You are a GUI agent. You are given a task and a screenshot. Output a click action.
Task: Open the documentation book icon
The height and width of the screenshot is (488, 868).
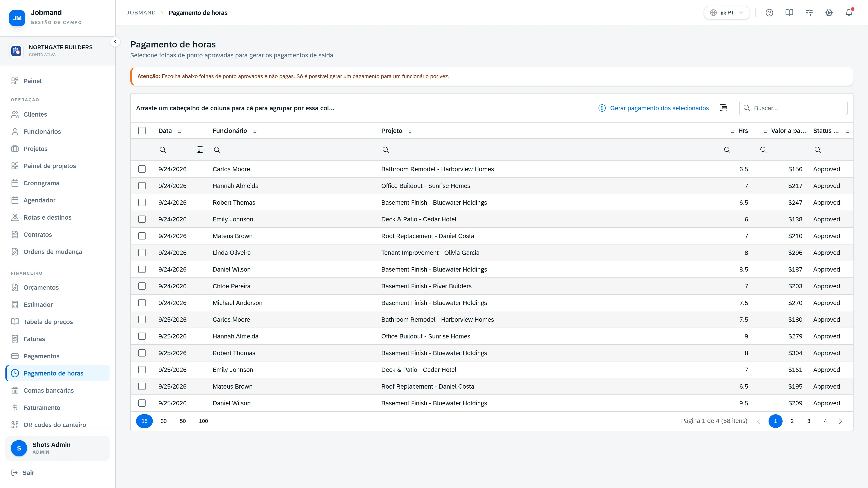(x=789, y=13)
